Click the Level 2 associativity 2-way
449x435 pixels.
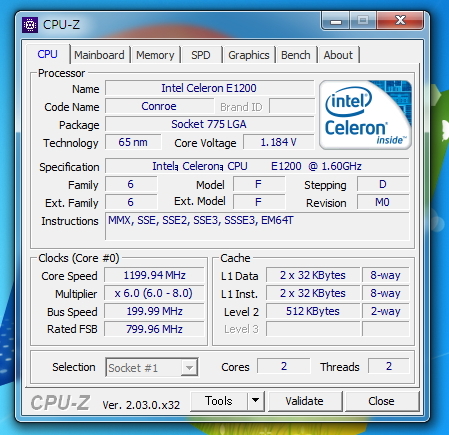(x=386, y=311)
